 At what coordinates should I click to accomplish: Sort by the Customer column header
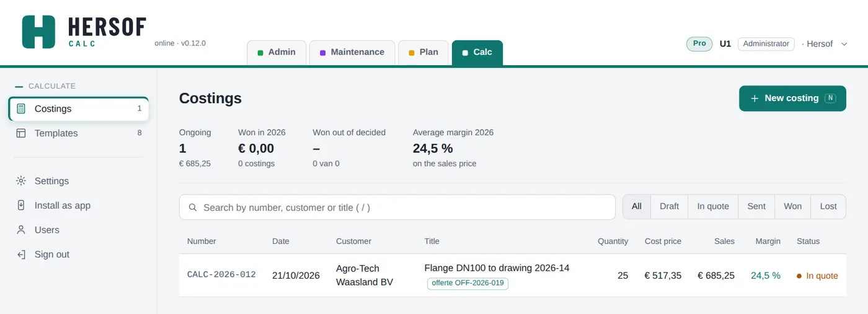pos(353,241)
